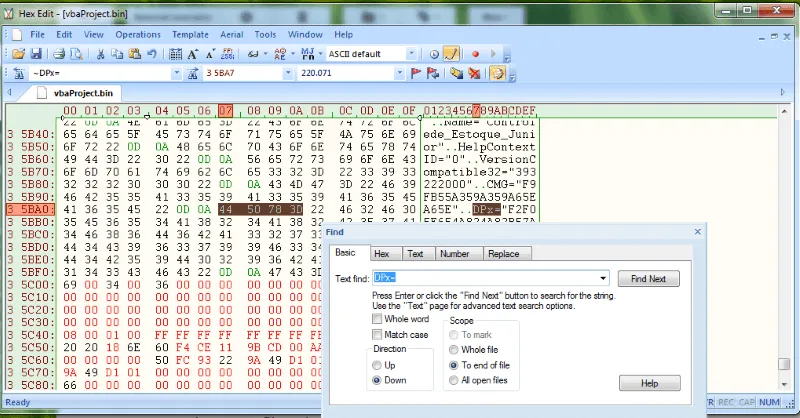Click the red X clear bookmark icon
The height and width of the screenshot is (418, 800).
(474, 73)
